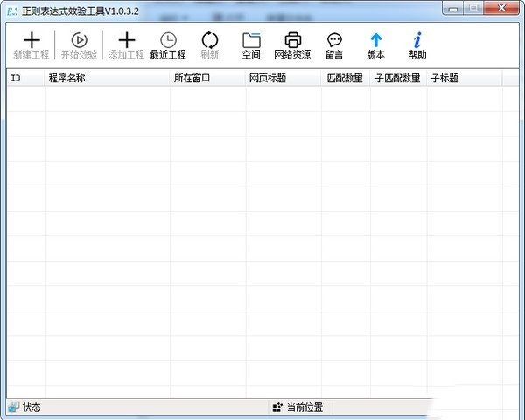Click the 添加工程 plus icon
Image resolution: width=525 pixels, height=420 pixels.
click(127, 40)
